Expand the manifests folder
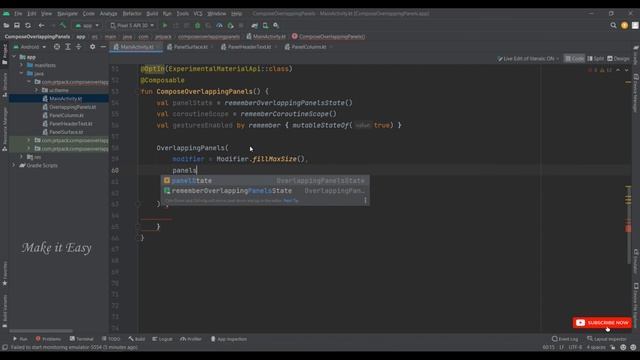The width and height of the screenshot is (640, 360). (22, 65)
